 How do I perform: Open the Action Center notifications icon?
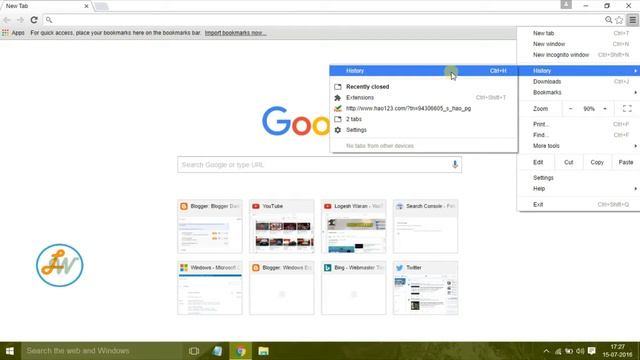point(591,351)
